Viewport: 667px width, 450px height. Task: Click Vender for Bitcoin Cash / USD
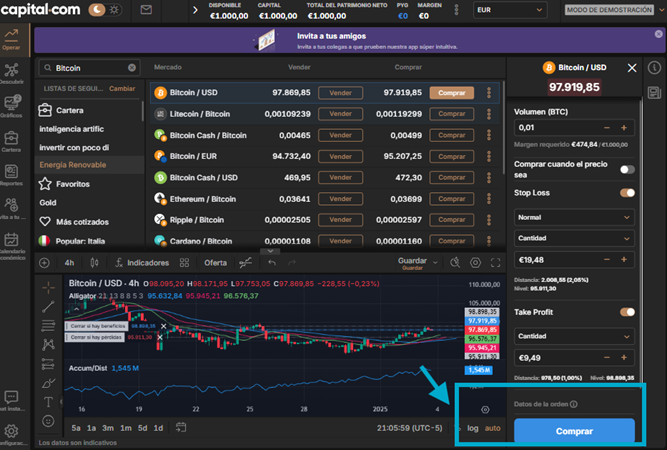[x=340, y=177]
